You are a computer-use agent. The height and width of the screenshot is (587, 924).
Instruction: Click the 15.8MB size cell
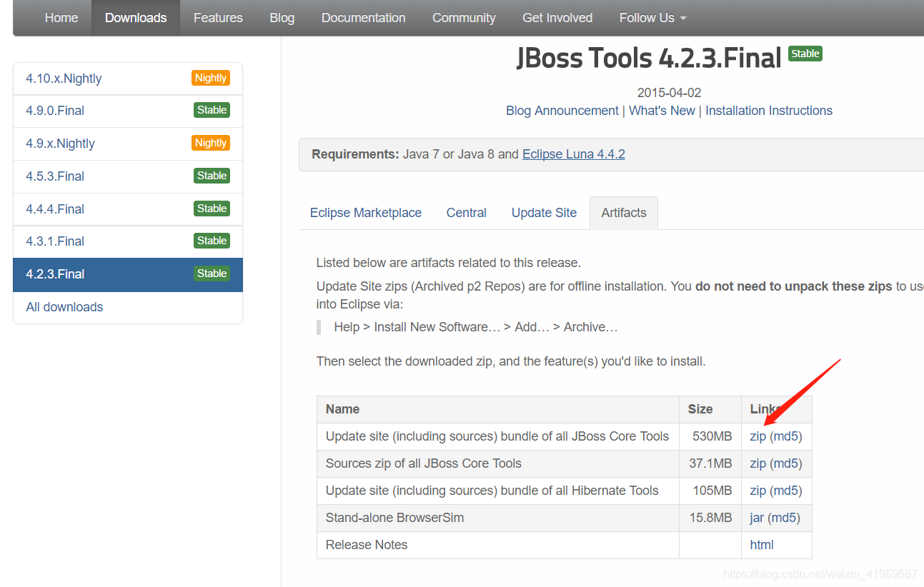coord(710,518)
